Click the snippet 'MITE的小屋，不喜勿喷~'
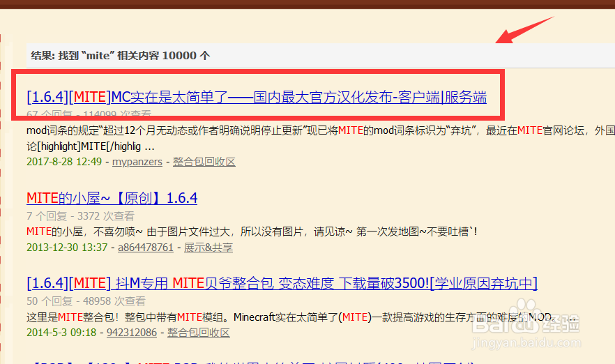 pos(252,232)
